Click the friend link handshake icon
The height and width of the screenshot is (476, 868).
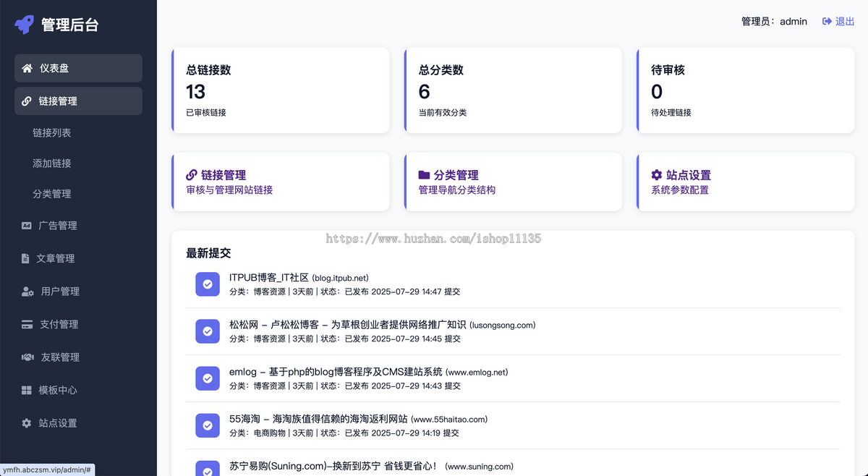tap(27, 357)
